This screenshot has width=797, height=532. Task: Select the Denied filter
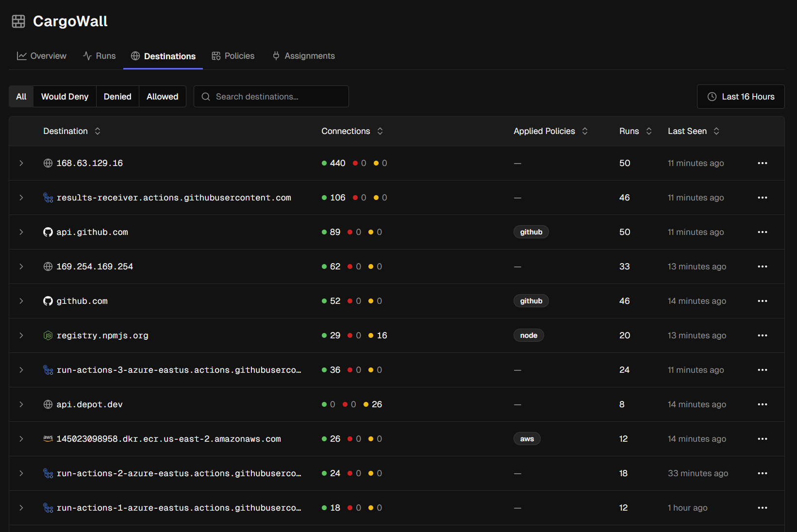(117, 97)
